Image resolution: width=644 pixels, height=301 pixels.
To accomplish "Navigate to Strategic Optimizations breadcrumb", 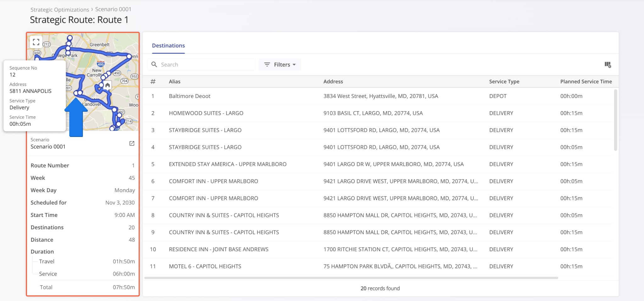I will pyautogui.click(x=60, y=9).
